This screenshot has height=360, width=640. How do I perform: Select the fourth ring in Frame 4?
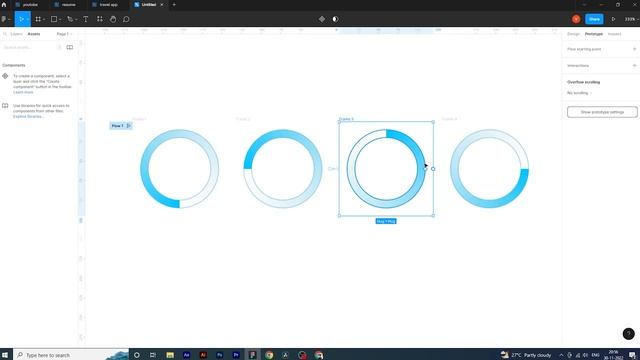tap(489, 169)
